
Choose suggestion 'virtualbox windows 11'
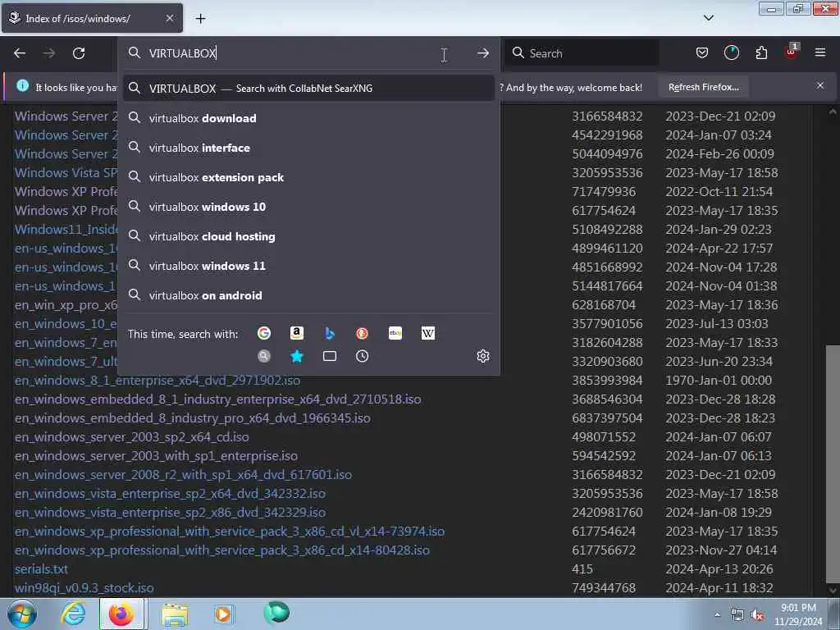[308, 266]
